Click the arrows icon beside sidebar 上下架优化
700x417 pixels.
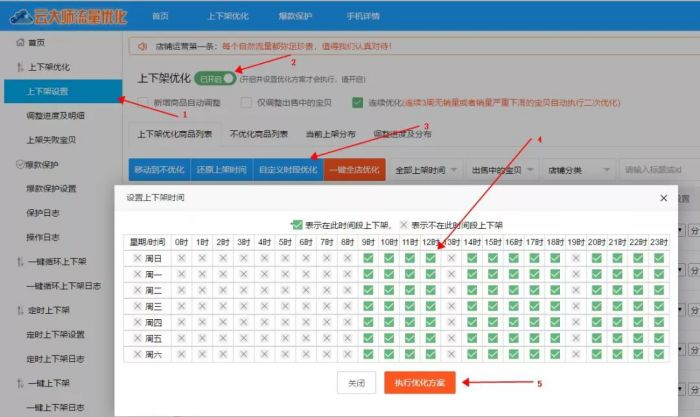tap(20, 67)
